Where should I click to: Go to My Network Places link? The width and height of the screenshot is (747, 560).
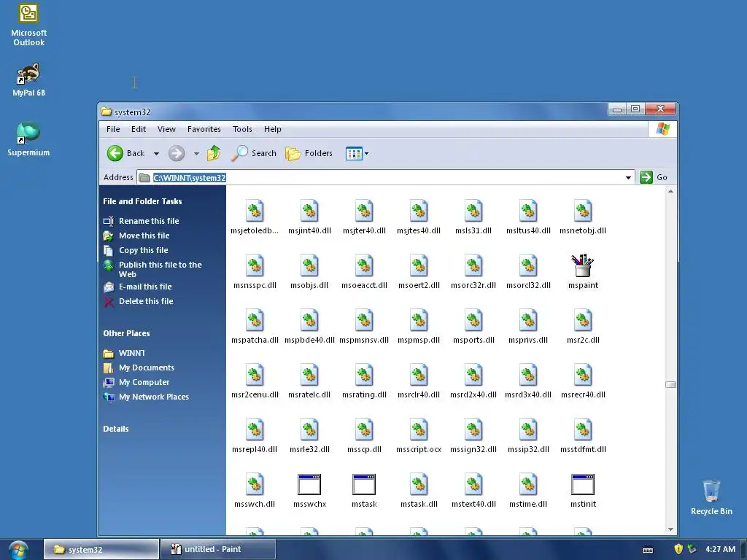154,397
